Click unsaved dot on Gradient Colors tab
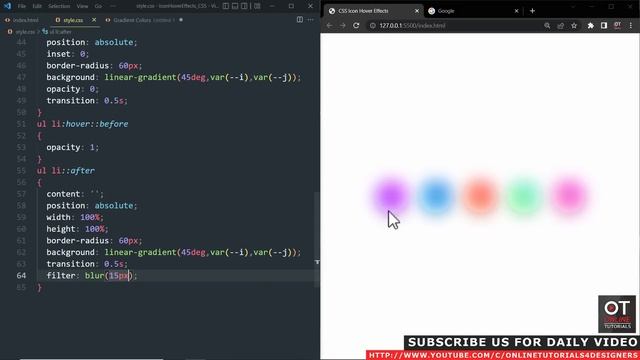 181,20
